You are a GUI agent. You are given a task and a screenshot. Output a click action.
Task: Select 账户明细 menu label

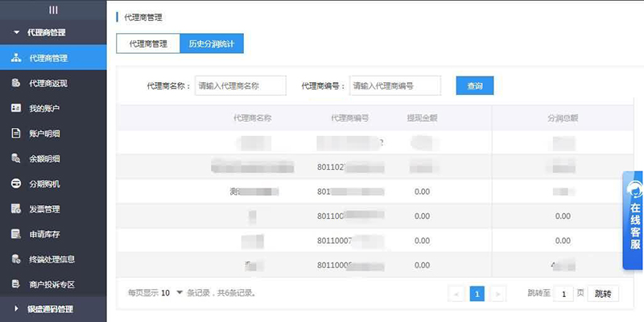tap(44, 134)
